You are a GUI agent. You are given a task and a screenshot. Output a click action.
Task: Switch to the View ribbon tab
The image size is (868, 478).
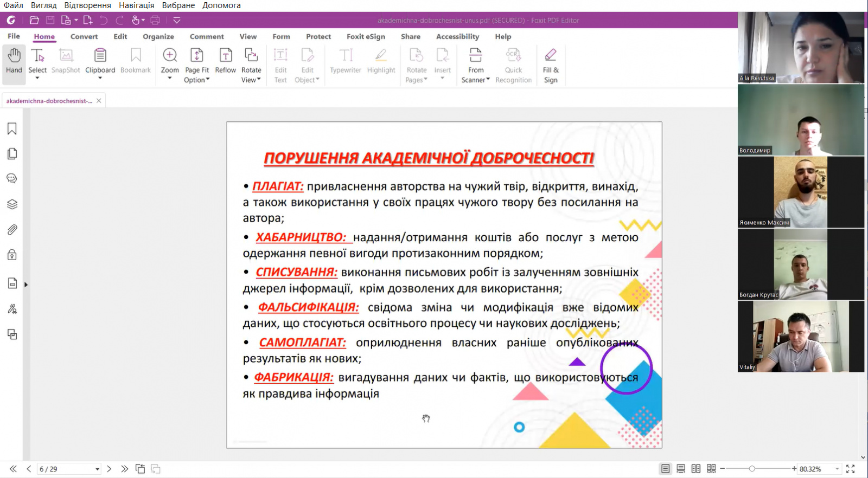(248, 36)
